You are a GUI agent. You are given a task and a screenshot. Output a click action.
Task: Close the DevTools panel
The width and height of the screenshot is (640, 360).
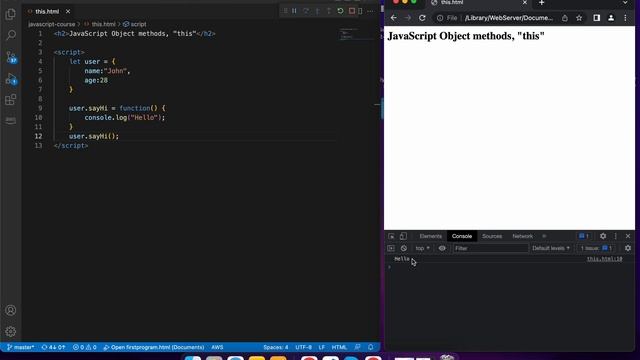[x=628, y=236]
